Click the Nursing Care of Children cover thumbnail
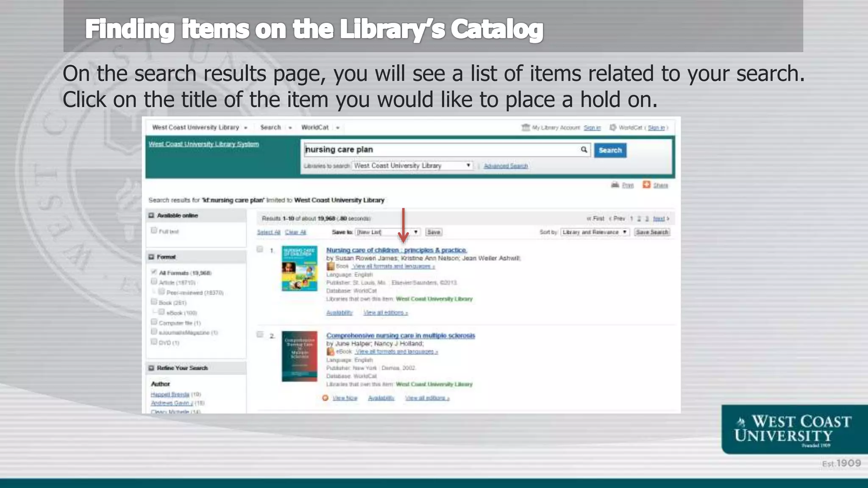Screen dimensions: 868x488 point(299,269)
